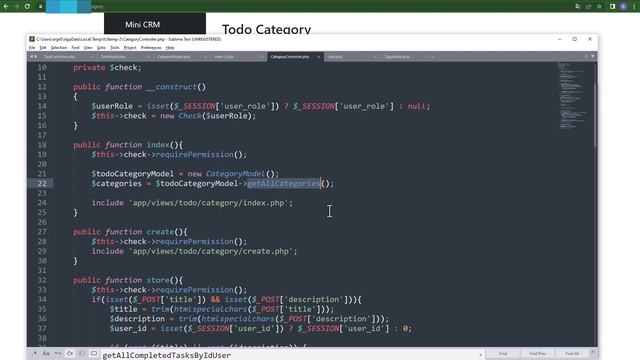The image size is (640, 360).
Task: Add a new tab with plus icon
Action: [x=587, y=57]
